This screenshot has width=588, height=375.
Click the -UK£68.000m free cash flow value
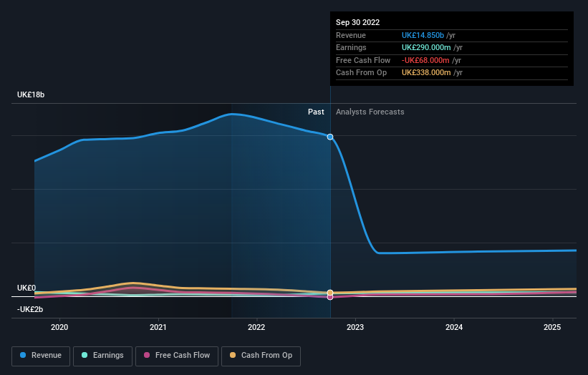coord(425,60)
